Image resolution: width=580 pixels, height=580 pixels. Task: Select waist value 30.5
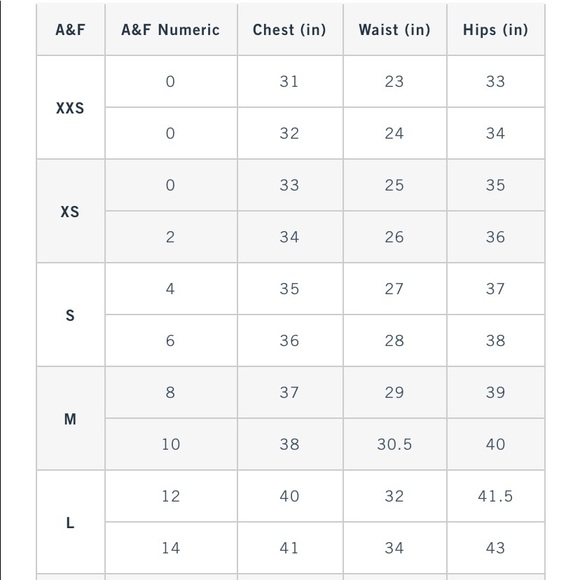(x=395, y=444)
